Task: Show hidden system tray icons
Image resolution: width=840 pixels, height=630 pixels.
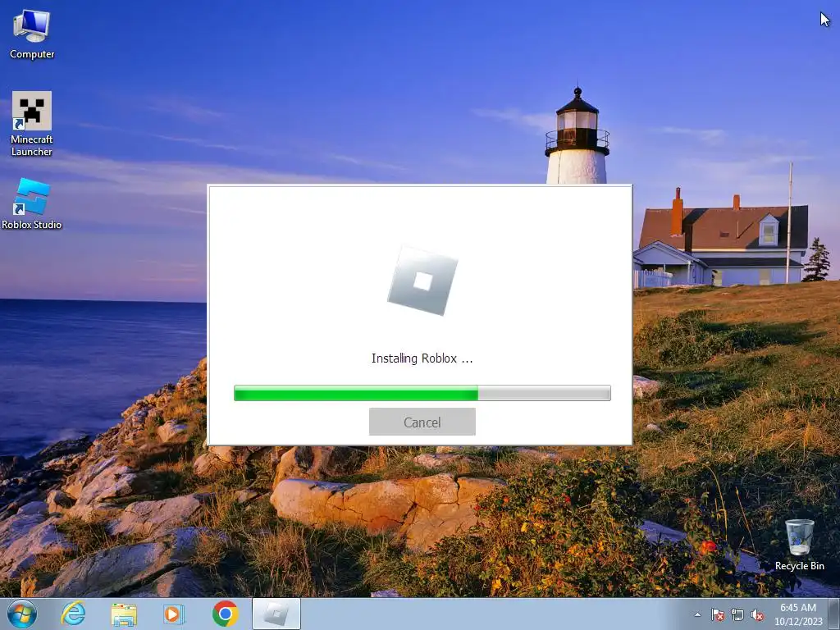Action: coord(697,614)
